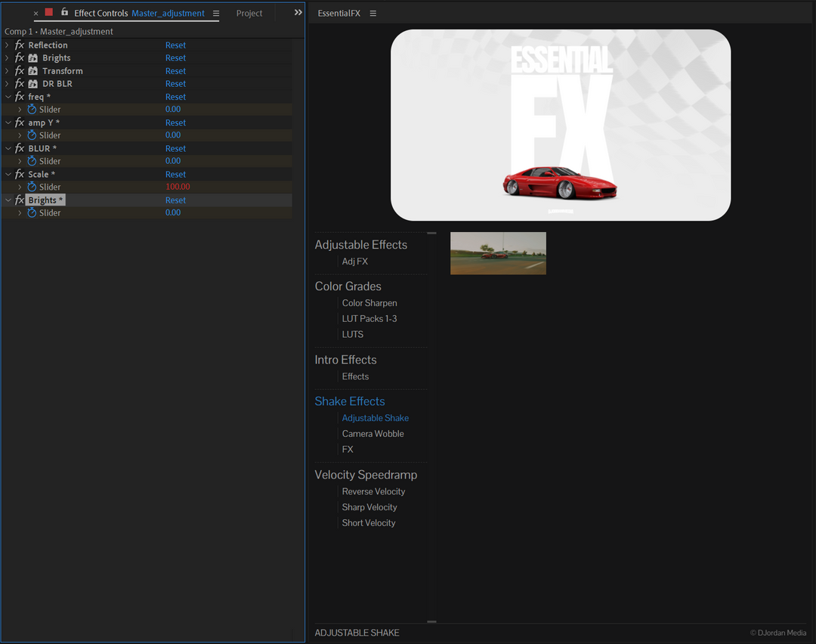Toggle the fx switch on amp Y
Viewport: 816px width, 644px height.
(x=19, y=122)
